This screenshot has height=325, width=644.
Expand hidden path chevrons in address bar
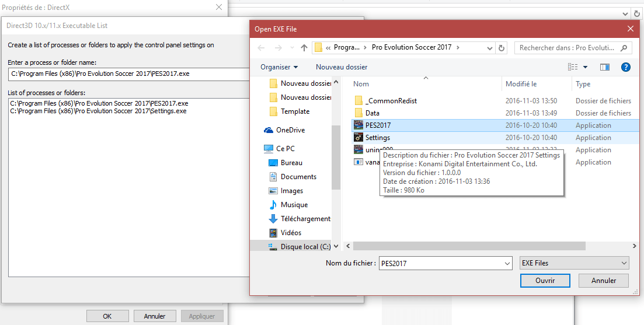328,48
